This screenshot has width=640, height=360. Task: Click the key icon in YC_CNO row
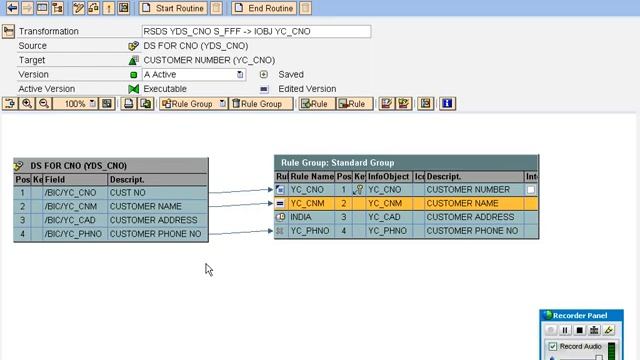359,190
